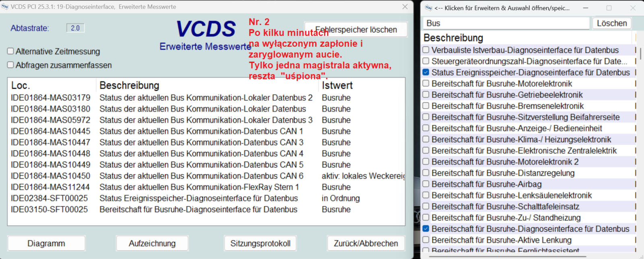Select row IDE01864-MAS05972 Lokaler Datenbus 3

(206, 120)
